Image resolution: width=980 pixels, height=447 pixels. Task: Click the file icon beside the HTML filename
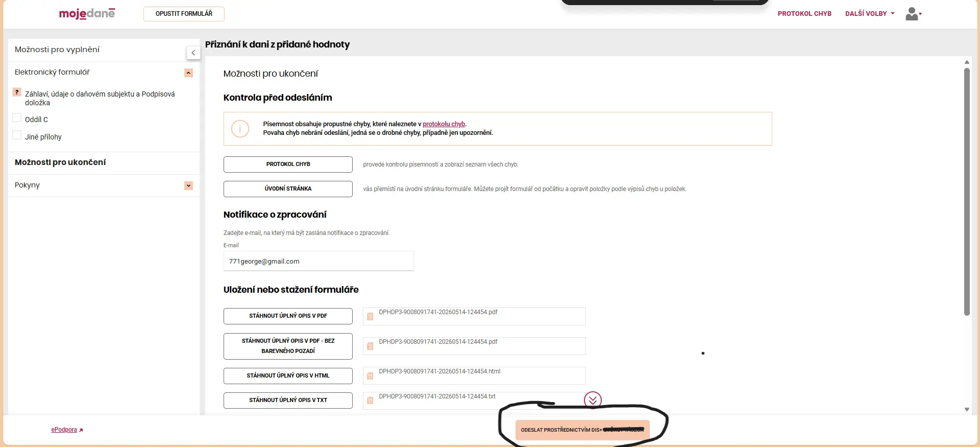click(x=370, y=376)
